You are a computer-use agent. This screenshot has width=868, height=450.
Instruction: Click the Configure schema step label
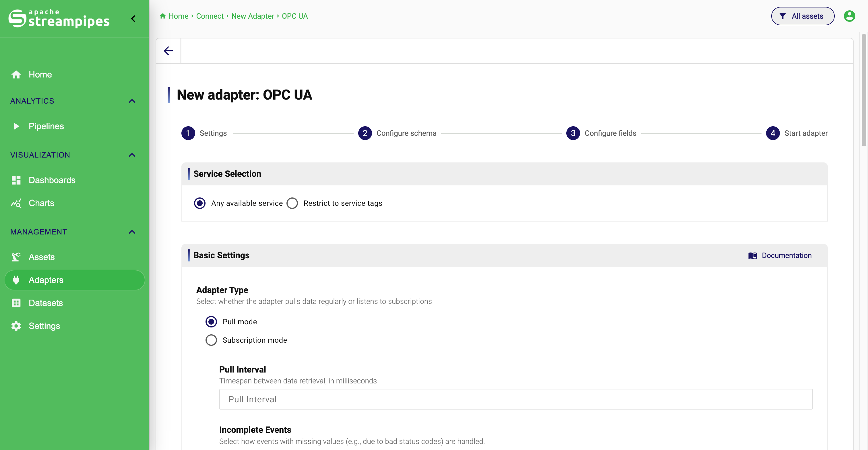(x=406, y=133)
